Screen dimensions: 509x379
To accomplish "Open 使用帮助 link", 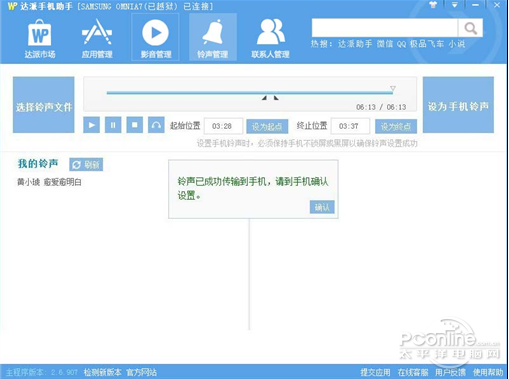I will (488, 372).
